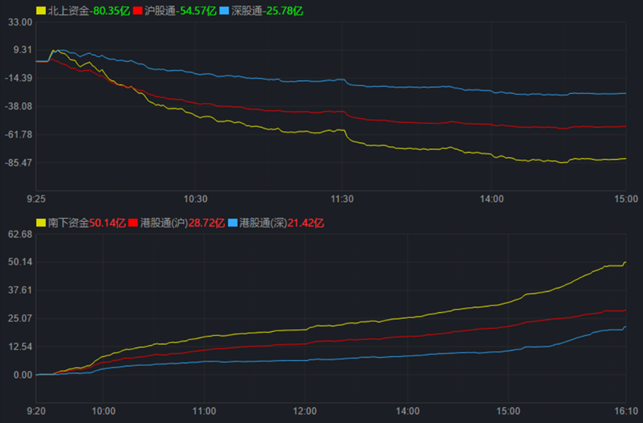The width and height of the screenshot is (643, 423).
Task: Select the 10:30 time label on top chart
Action: pyautogui.click(x=195, y=198)
